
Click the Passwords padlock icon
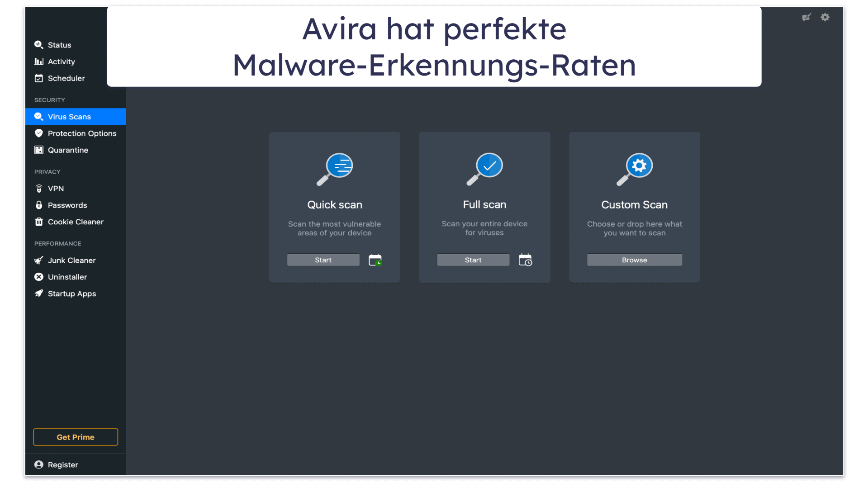tap(39, 205)
